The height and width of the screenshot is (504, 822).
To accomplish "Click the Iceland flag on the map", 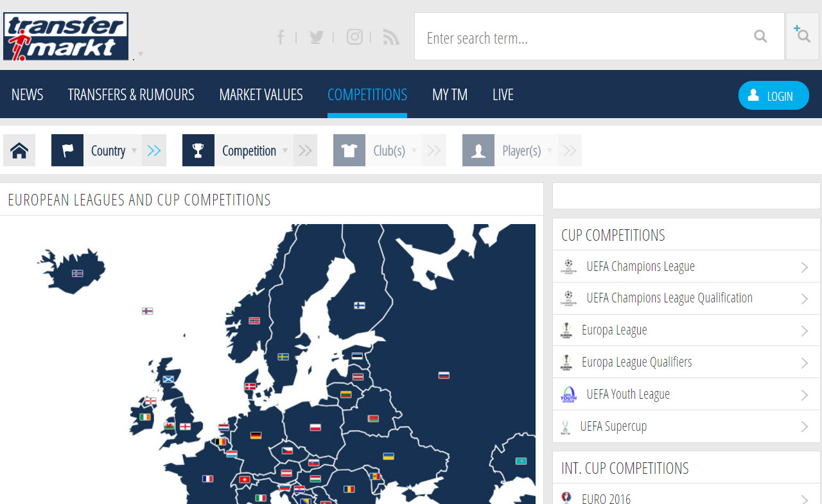I will pyautogui.click(x=77, y=273).
